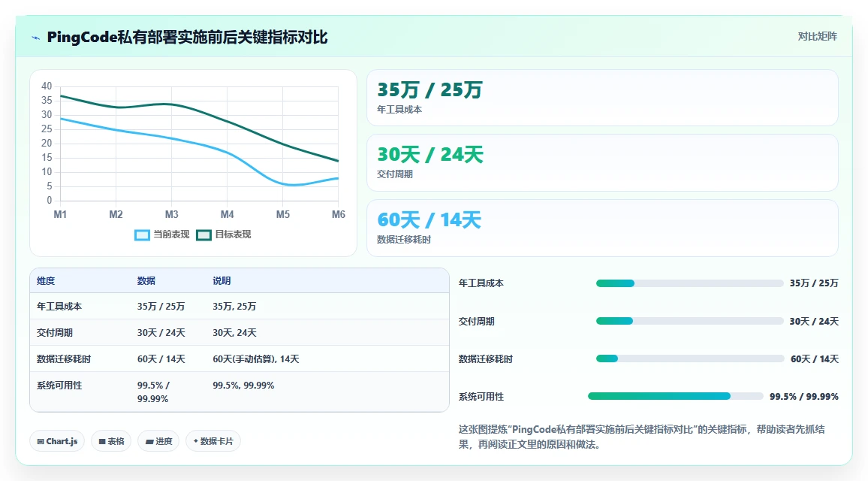This screenshot has width=868, height=481.
Task: Click the 说明 cell 35万, 25万
Action: pyautogui.click(x=234, y=307)
